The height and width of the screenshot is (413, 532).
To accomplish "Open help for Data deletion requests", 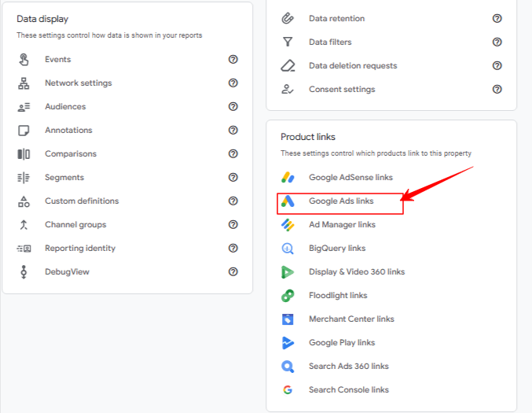I will [497, 65].
